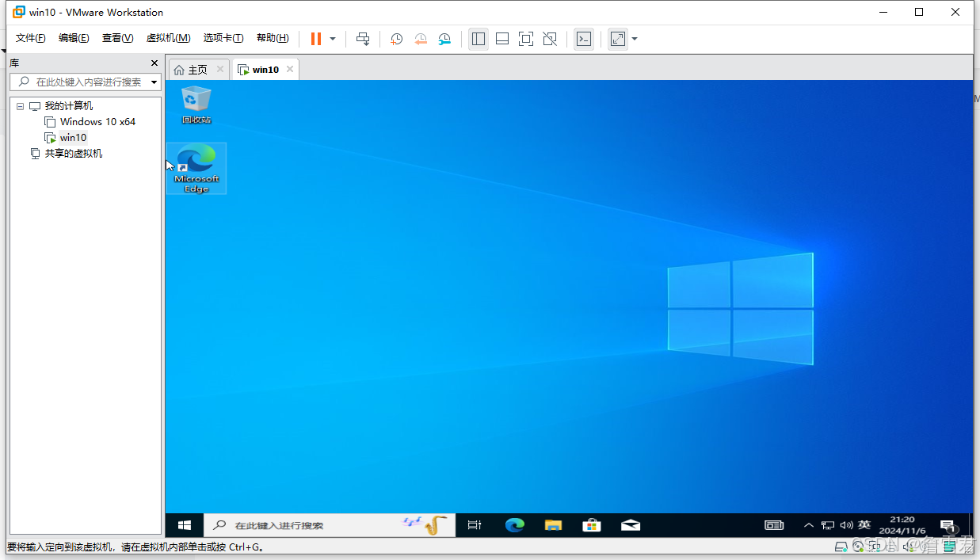Screen dimensions: 980x560
Task: Select Windows 10 x64 in the library
Action: [x=97, y=121]
